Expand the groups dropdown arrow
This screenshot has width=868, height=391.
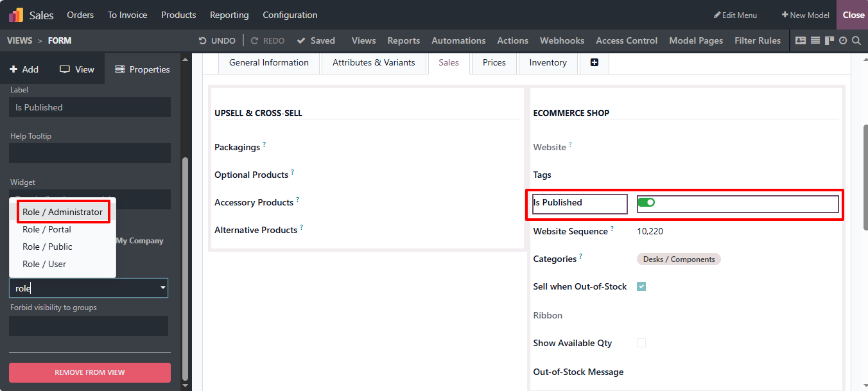pos(163,288)
